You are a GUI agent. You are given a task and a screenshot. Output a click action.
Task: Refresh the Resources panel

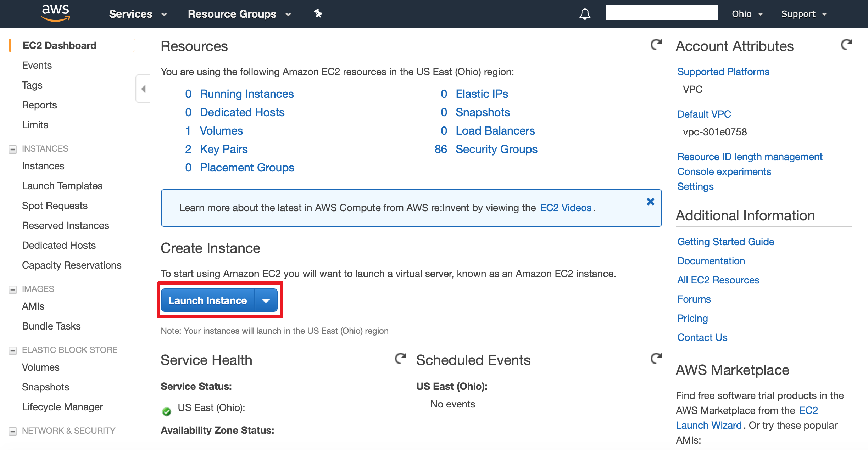(656, 45)
